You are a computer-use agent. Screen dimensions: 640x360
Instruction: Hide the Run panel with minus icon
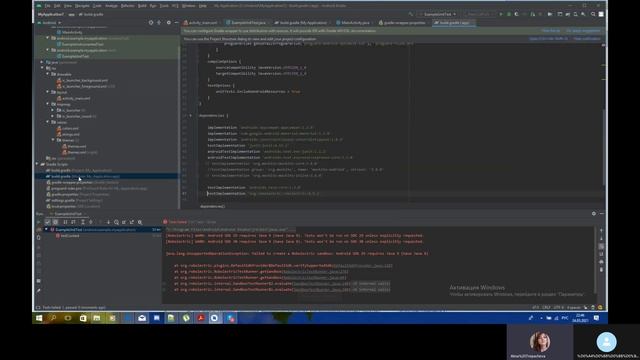click(x=602, y=213)
